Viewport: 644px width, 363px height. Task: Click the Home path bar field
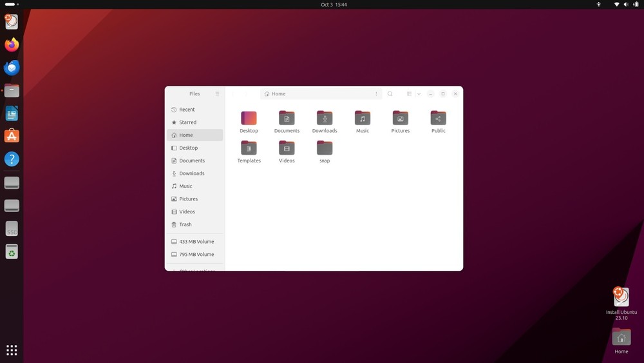(321, 93)
